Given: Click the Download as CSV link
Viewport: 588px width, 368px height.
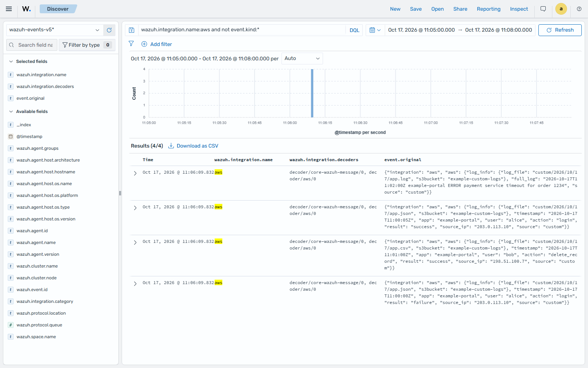Looking at the screenshot, I should (197, 146).
